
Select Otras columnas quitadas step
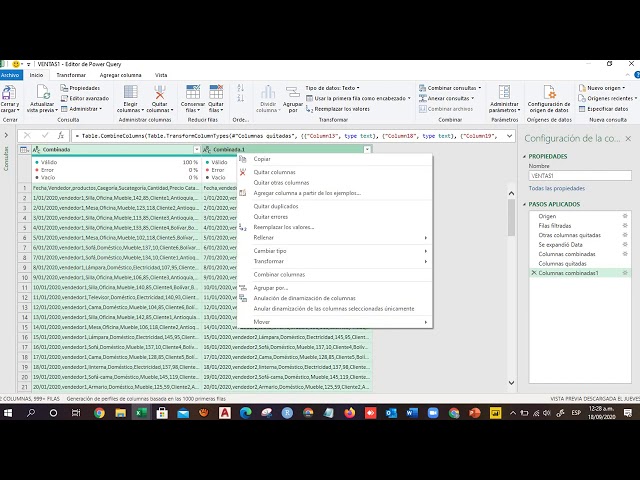[580, 235]
